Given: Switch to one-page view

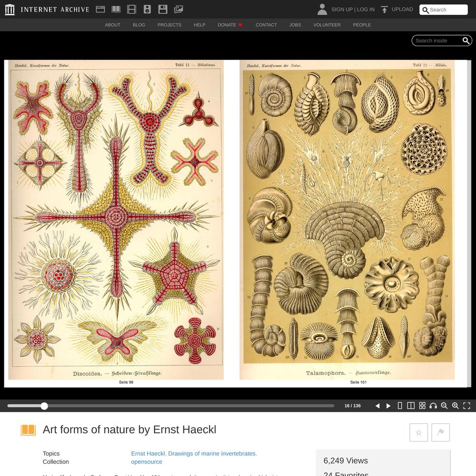Looking at the screenshot, I should [x=400, y=406].
